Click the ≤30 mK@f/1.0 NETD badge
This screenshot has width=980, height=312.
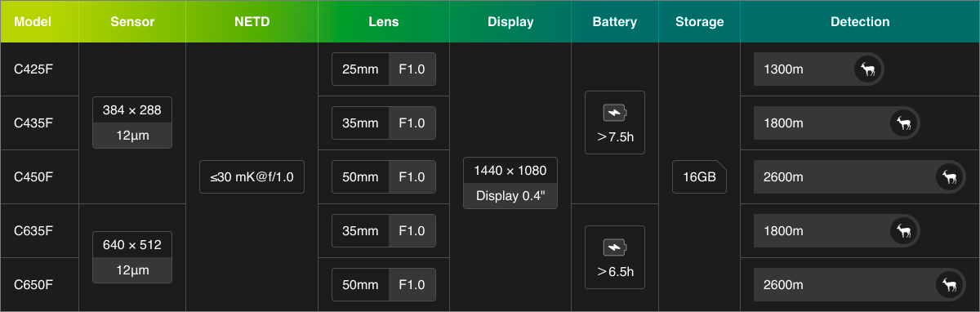pyautogui.click(x=252, y=176)
